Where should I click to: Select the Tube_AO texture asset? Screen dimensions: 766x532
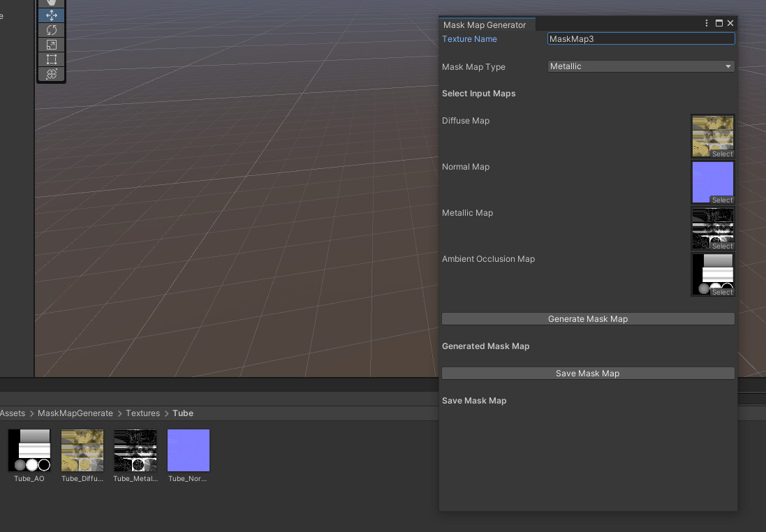pyautogui.click(x=29, y=451)
